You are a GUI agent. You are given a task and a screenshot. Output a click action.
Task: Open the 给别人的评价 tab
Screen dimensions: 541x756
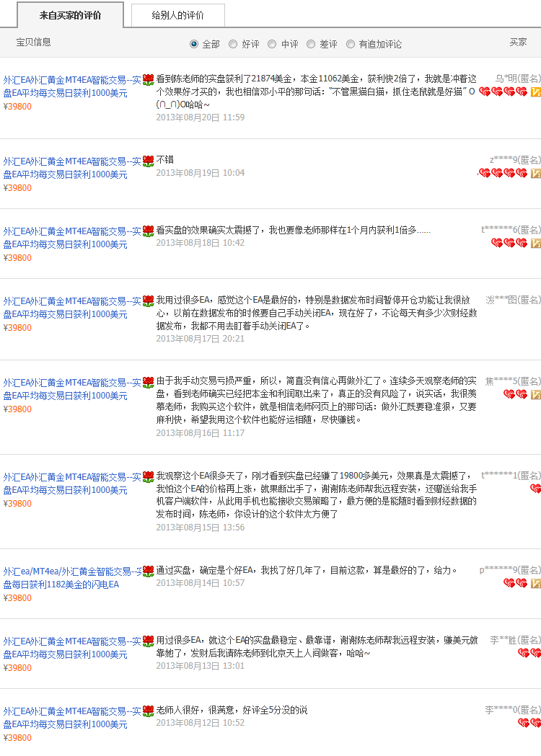(177, 15)
